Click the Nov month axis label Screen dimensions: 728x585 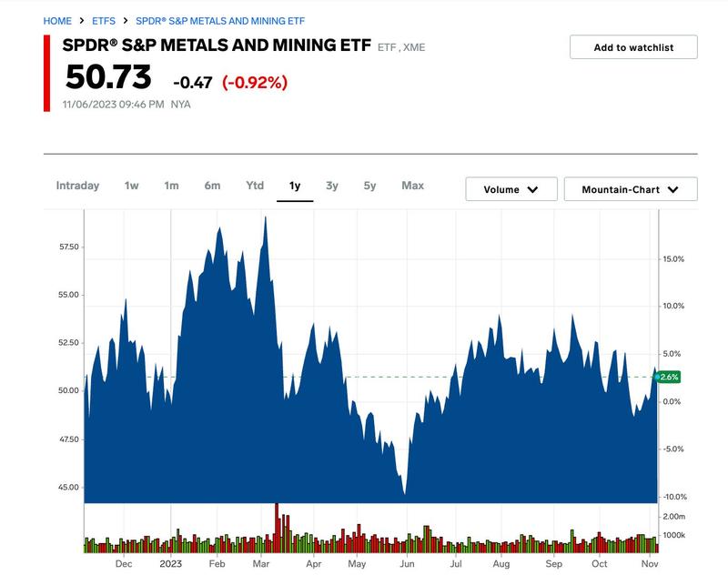(x=650, y=564)
